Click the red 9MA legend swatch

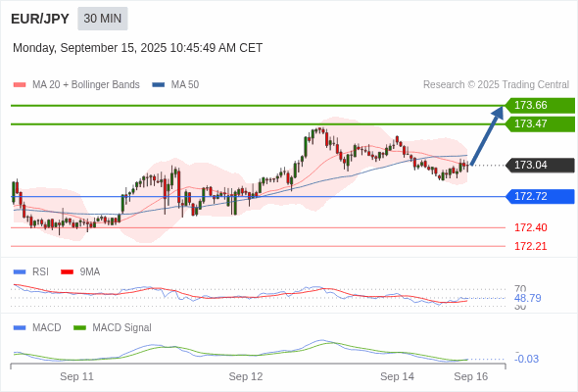tap(67, 272)
